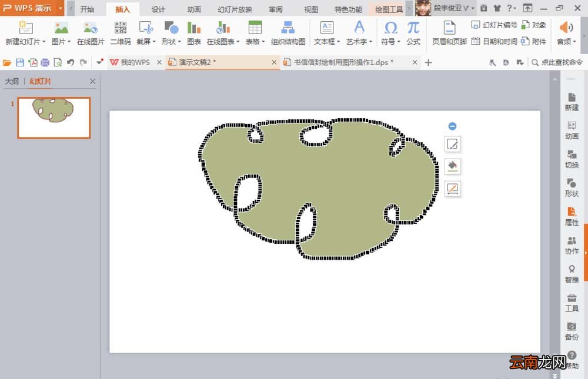Insert an 组织结构图 org chart
588x379 pixels.
pos(288,33)
